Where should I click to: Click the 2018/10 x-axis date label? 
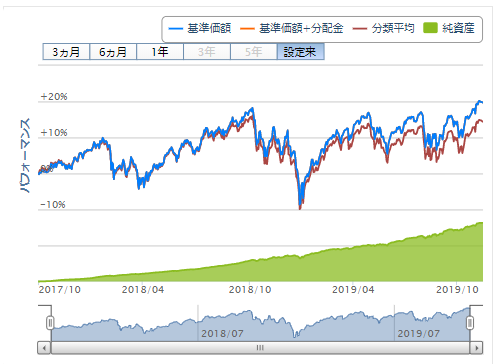(250, 290)
